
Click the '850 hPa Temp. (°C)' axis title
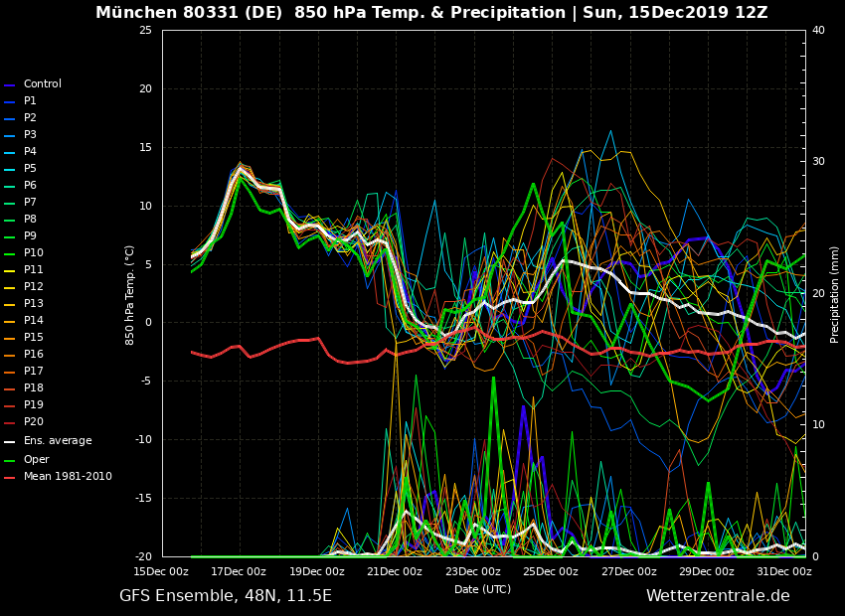coord(129,295)
